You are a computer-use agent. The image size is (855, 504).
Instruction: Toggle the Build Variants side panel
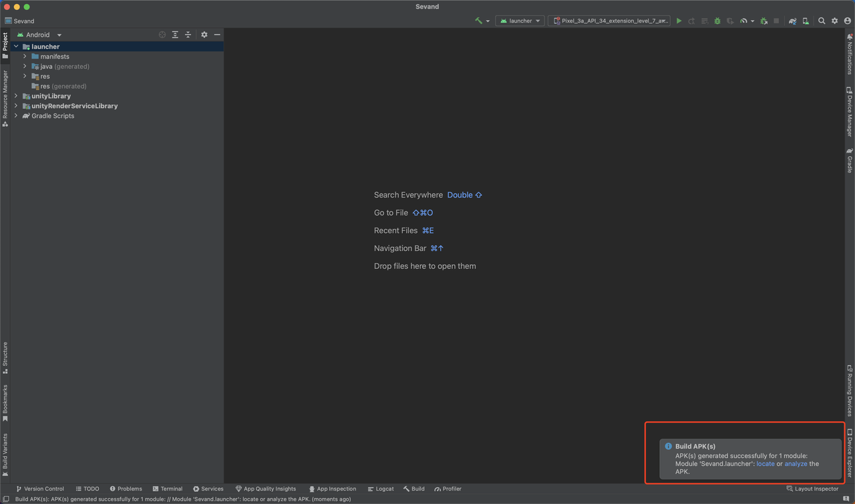[5, 455]
